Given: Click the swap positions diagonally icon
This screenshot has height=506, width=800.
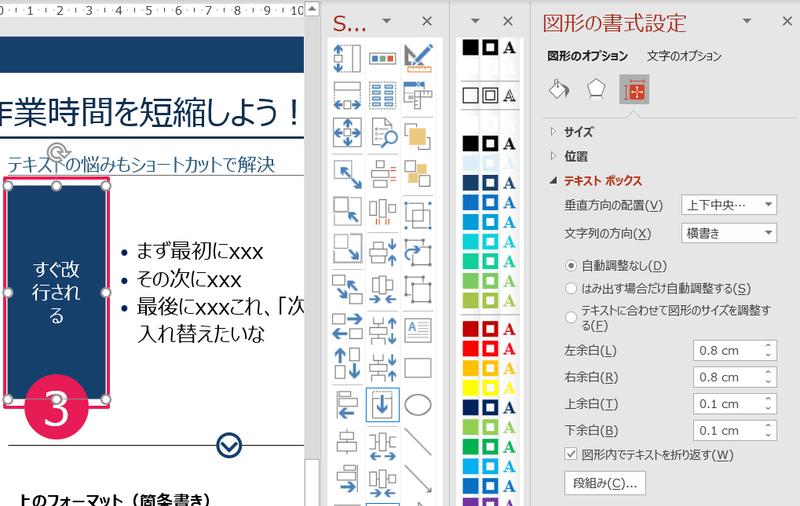Looking at the screenshot, I should (x=347, y=289).
